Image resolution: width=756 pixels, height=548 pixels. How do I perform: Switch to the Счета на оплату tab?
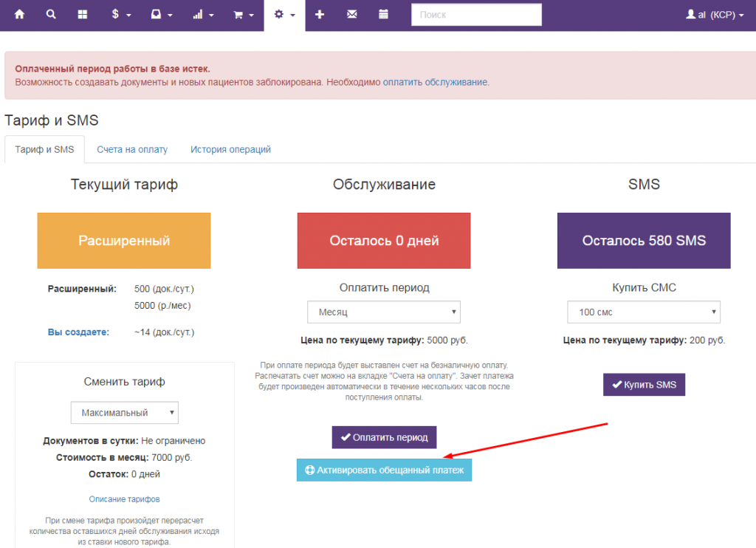(x=132, y=149)
